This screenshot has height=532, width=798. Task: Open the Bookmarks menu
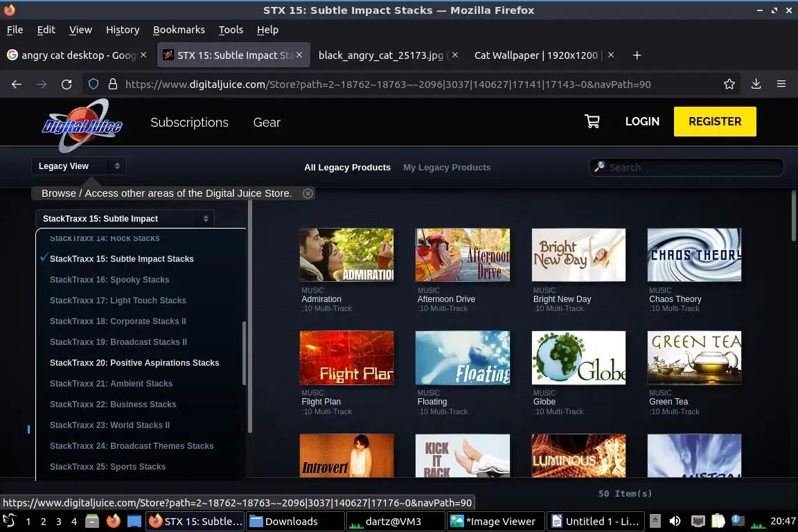[x=179, y=30]
